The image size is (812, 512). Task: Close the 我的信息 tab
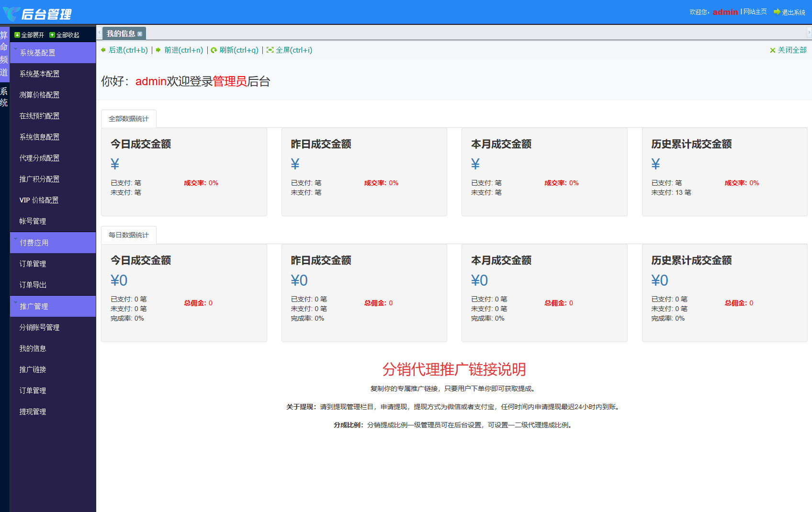point(140,33)
